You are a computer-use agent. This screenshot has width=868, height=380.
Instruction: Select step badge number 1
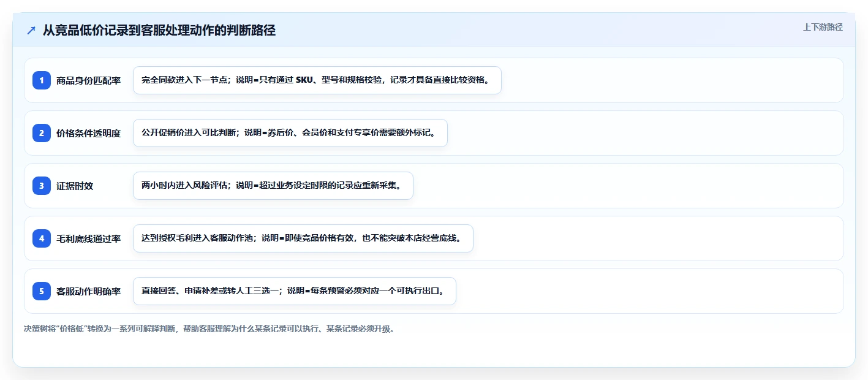(42, 80)
